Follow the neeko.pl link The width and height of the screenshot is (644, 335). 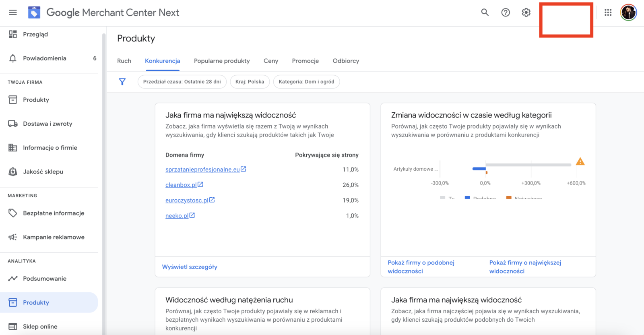pos(180,216)
